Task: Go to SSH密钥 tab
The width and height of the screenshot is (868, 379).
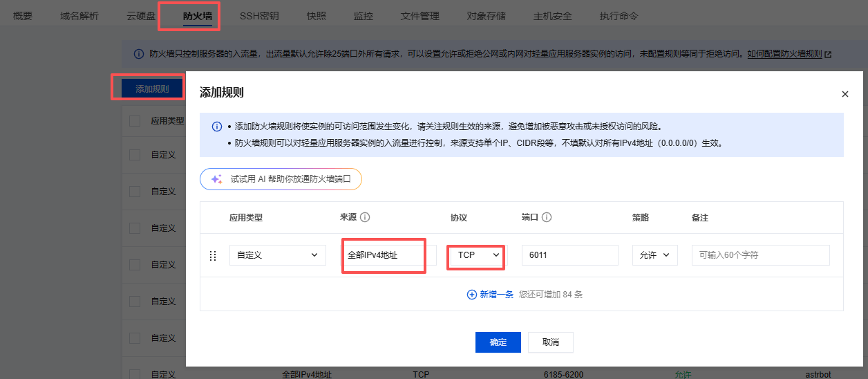Action: click(x=259, y=16)
